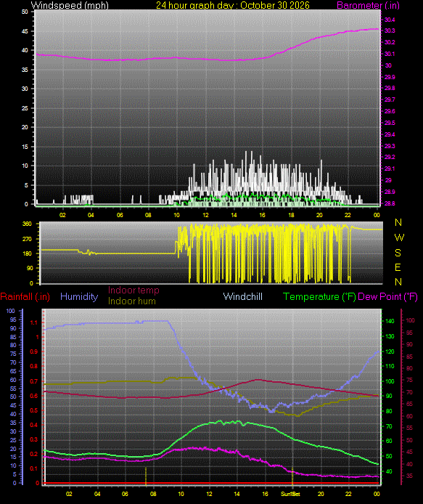This screenshot has width=423, height=504.
Task: Click the 22 hour tick below windspeed chart
Action: coord(348,215)
